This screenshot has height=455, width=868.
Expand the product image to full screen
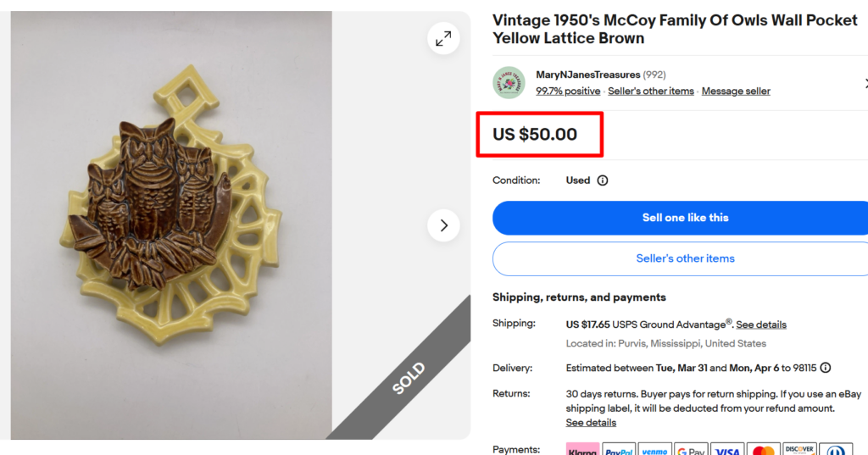tap(443, 38)
